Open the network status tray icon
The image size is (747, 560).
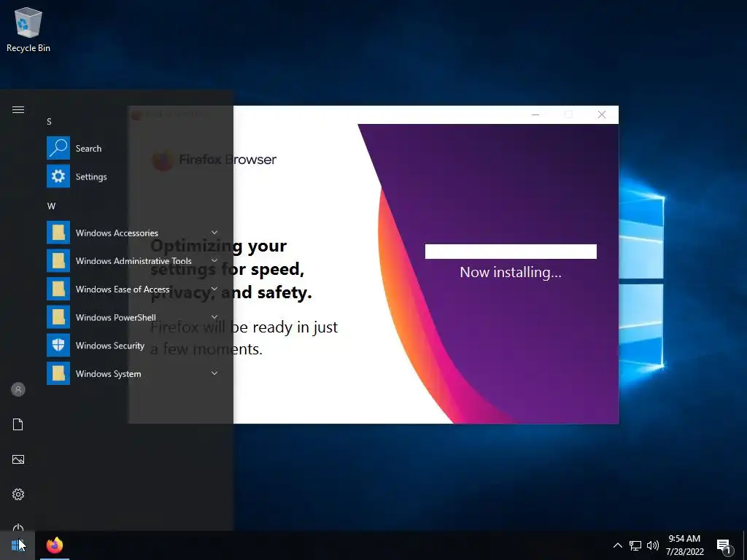point(635,545)
